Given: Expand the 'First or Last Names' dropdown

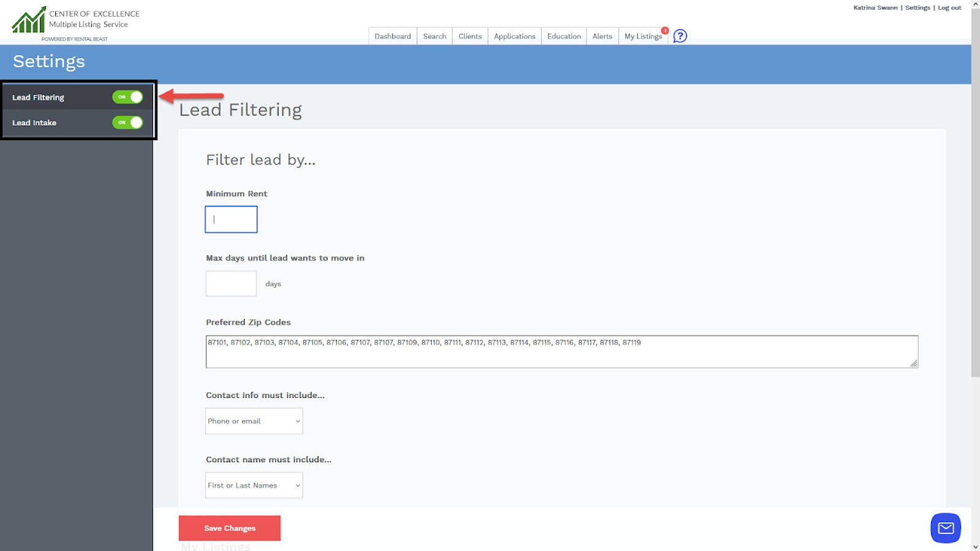Looking at the screenshot, I should 254,485.
